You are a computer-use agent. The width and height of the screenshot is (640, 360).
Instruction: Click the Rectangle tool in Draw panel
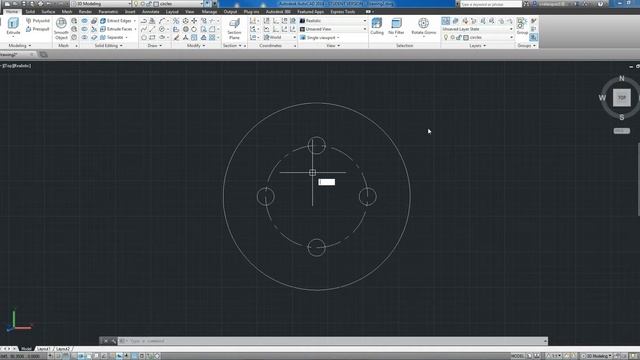coord(152,38)
